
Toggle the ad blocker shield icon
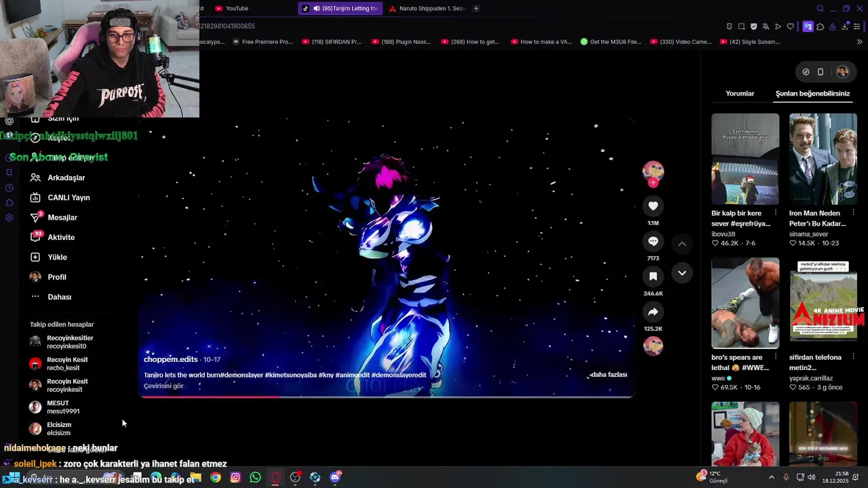pos(753,26)
